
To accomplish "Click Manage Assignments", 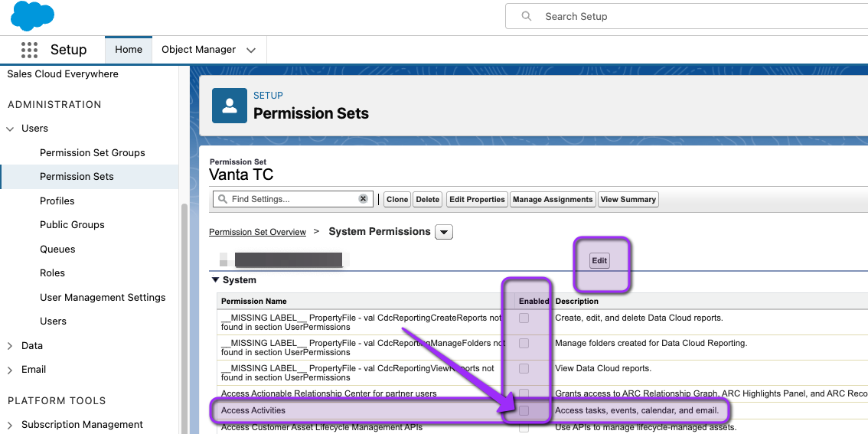I will tap(553, 199).
